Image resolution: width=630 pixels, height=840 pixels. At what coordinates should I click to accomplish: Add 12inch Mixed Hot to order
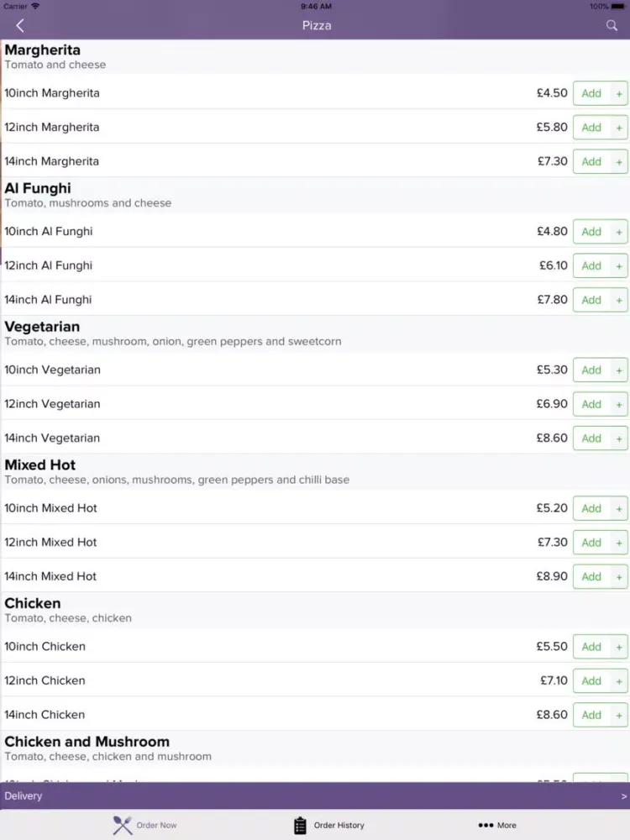coord(591,542)
